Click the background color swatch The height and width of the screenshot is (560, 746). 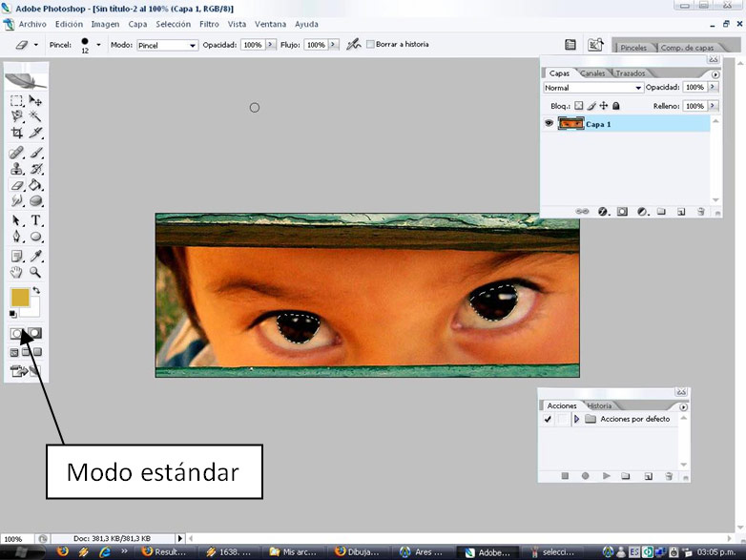tap(32, 308)
